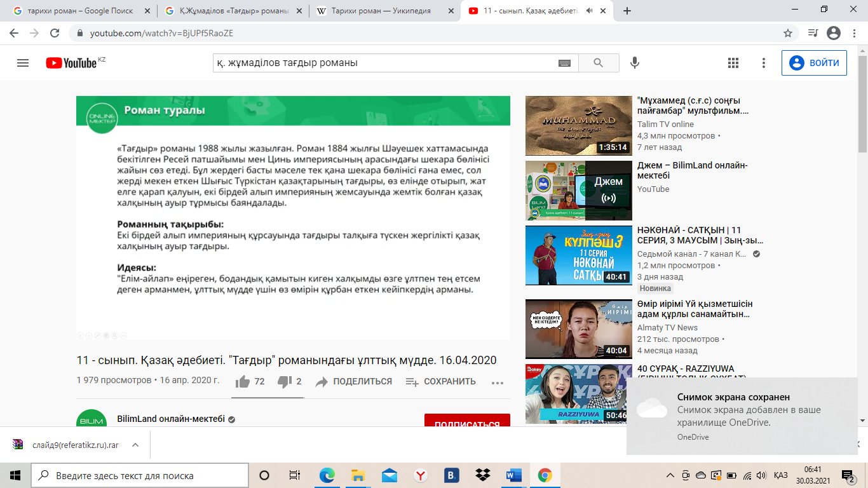Screen dimensions: 868x488
Task: Open the Chrome profile icon
Action: tap(833, 33)
